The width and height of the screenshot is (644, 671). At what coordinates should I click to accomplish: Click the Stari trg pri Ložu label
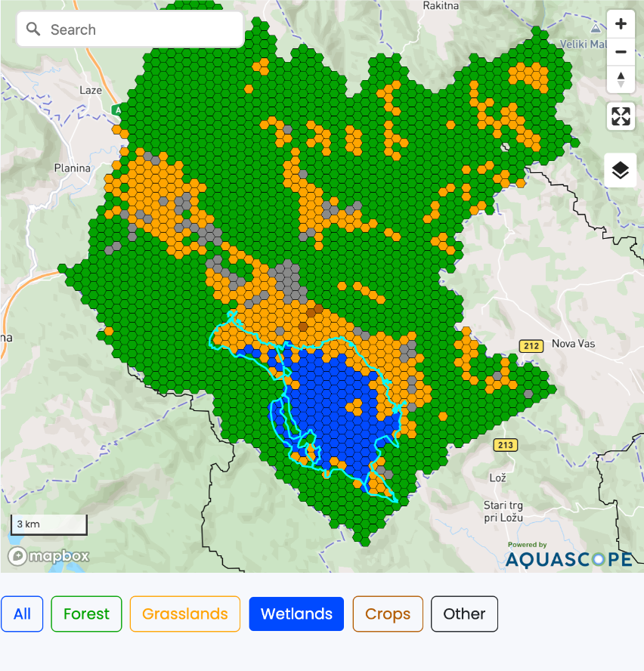[x=503, y=512]
